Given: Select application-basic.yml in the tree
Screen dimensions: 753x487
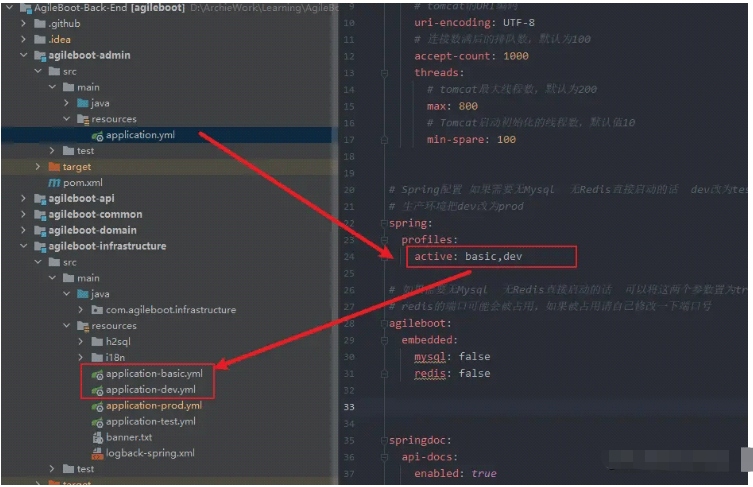Looking at the screenshot, I should [x=154, y=374].
